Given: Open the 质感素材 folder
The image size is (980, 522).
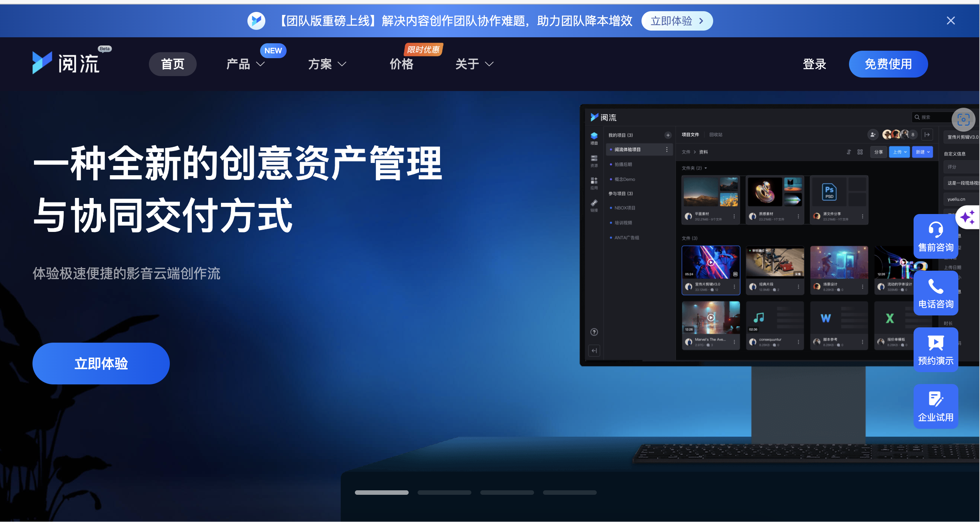Looking at the screenshot, I should click(x=775, y=199).
